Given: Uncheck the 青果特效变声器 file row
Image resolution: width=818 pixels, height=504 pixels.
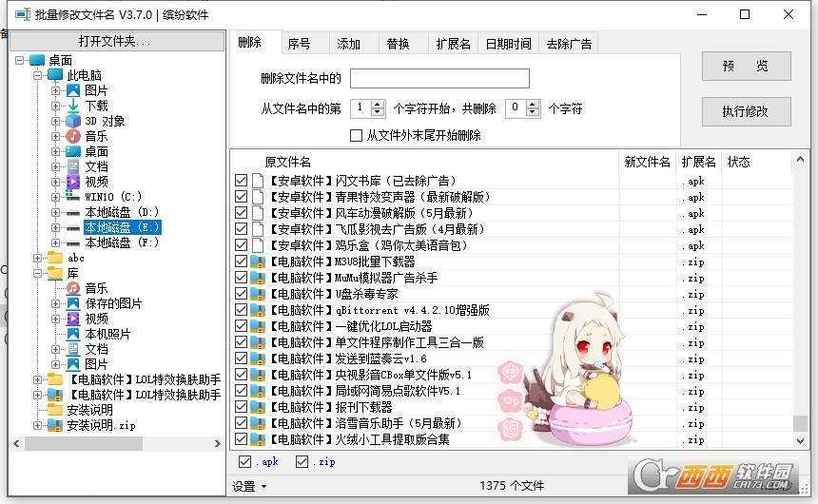Looking at the screenshot, I should coord(241,197).
